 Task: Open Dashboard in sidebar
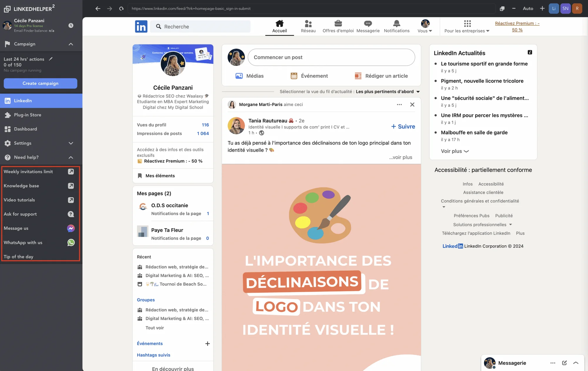pyautogui.click(x=41, y=129)
